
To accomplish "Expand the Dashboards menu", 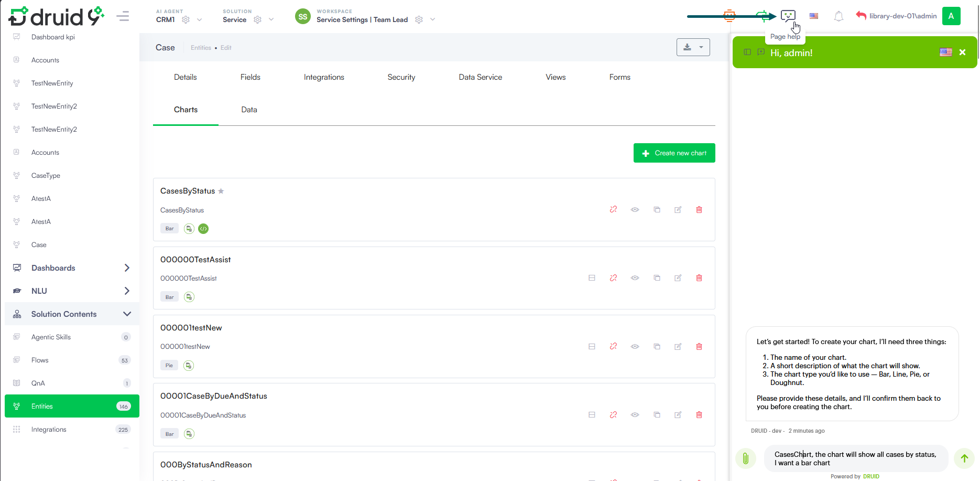I will pyautogui.click(x=127, y=268).
